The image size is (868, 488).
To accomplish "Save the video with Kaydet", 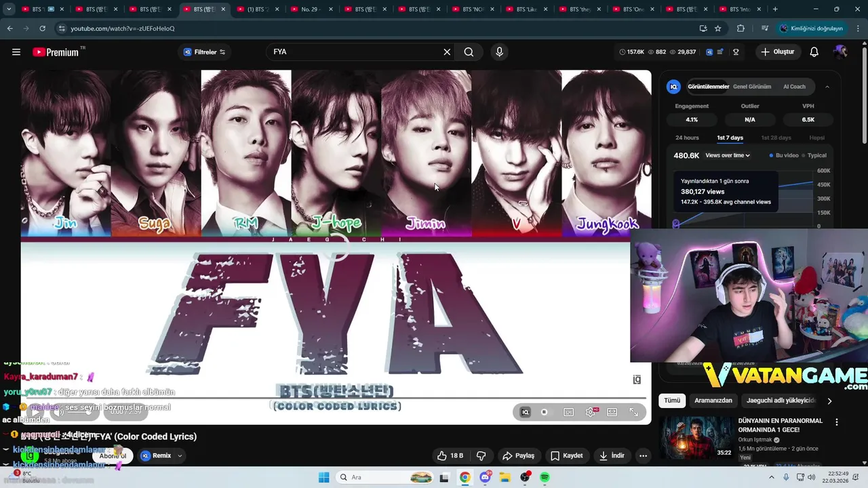I will click(x=567, y=455).
